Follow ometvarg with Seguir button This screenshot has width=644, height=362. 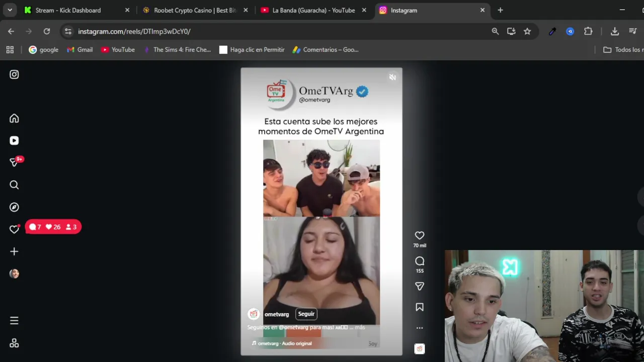point(306,314)
